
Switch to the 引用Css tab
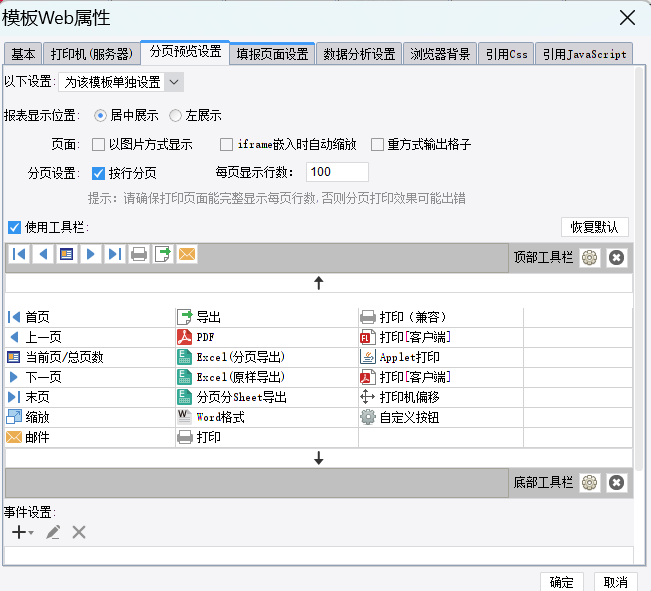(507, 54)
